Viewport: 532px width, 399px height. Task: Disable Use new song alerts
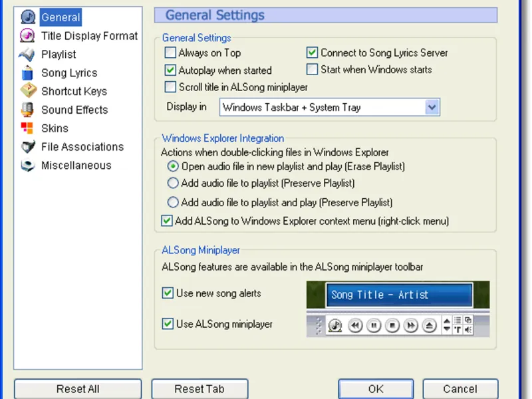(168, 293)
